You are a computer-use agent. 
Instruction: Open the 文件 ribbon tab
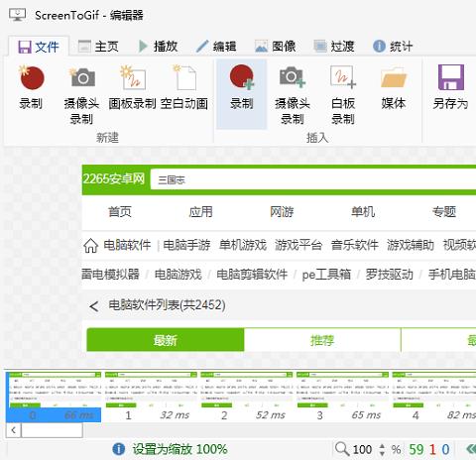[x=39, y=47]
